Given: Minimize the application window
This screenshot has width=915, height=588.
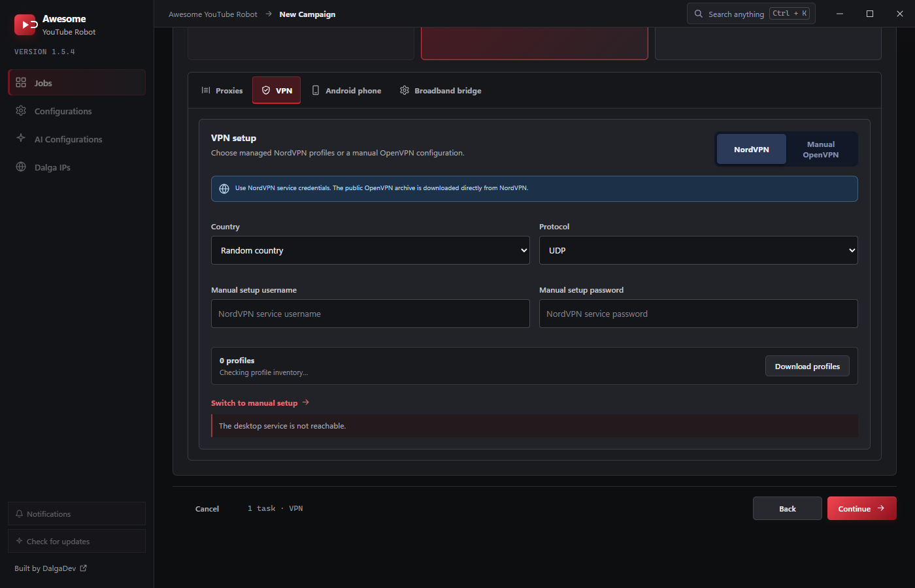Looking at the screenshot, I should (840, 14).
